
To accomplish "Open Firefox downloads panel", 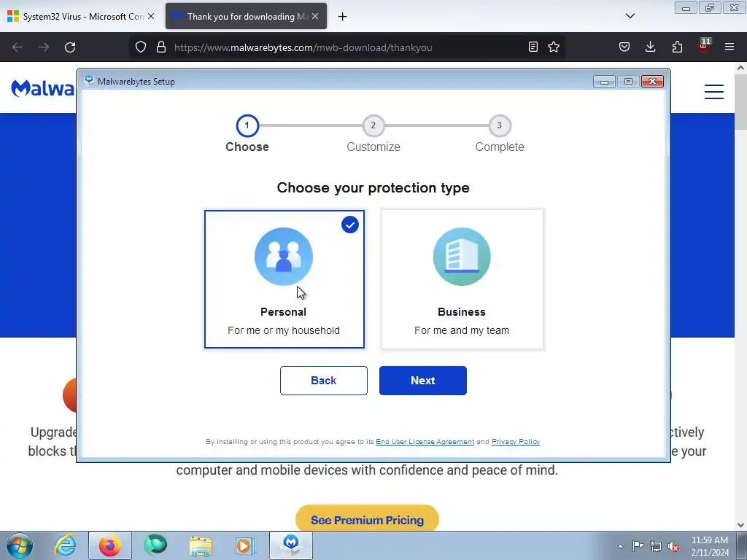I will (x=650, y=47).
